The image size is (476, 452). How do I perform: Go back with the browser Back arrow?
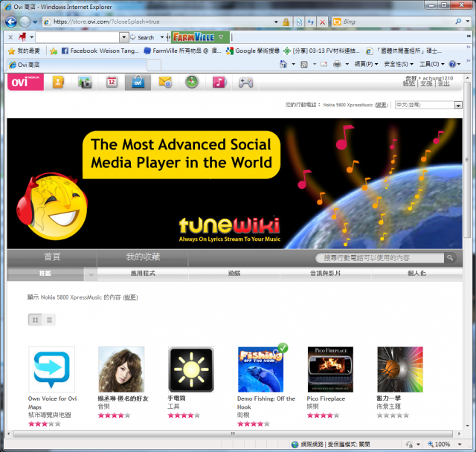click(11, 22)
